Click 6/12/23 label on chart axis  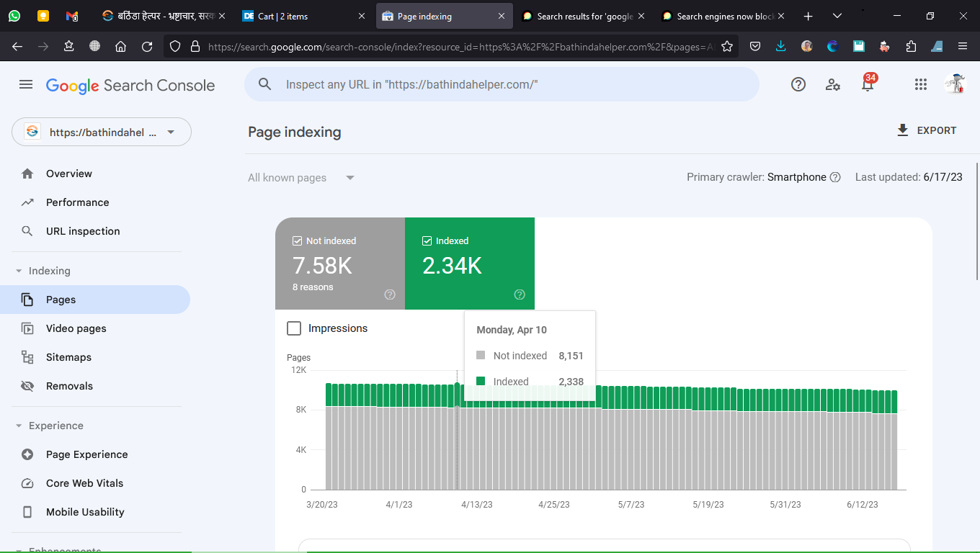click(863, 505)
